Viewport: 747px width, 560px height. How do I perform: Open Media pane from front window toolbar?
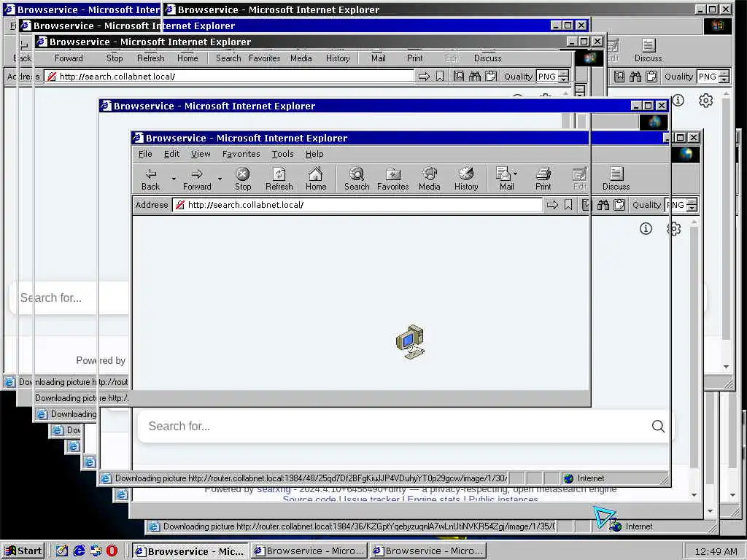pos(429,179)
